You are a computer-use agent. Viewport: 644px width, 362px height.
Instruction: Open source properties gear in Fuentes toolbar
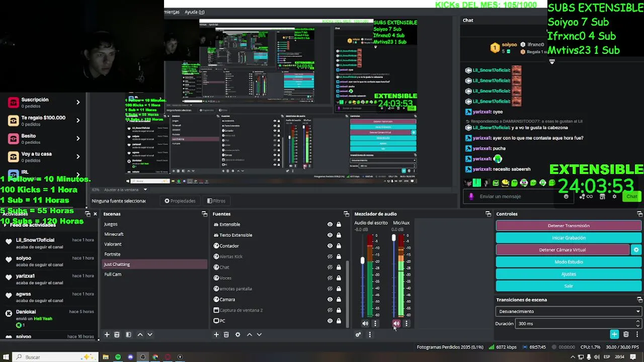(x=237, y=334)
